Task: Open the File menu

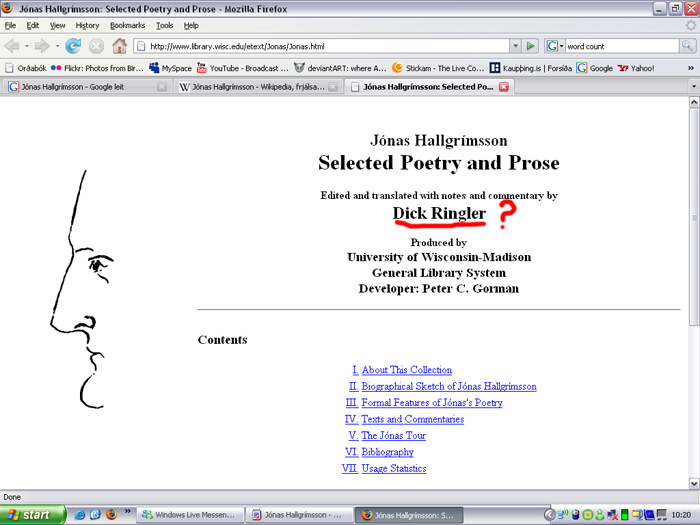Action: (10, 25)
